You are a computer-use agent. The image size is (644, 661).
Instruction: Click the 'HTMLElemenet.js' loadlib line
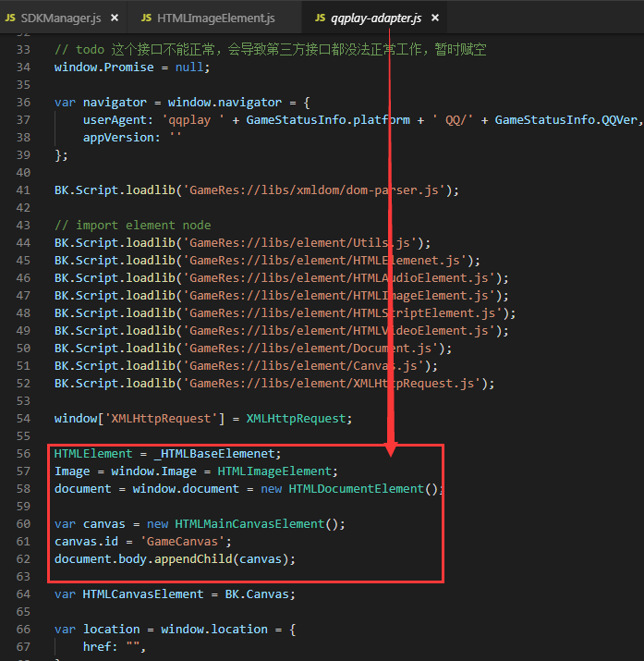point(267,261)
